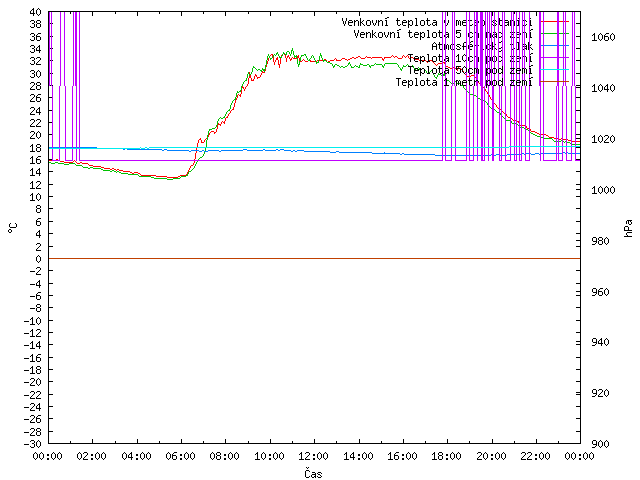
Task: Click pressure axis tick label '920'
Action: coord(600,393)
